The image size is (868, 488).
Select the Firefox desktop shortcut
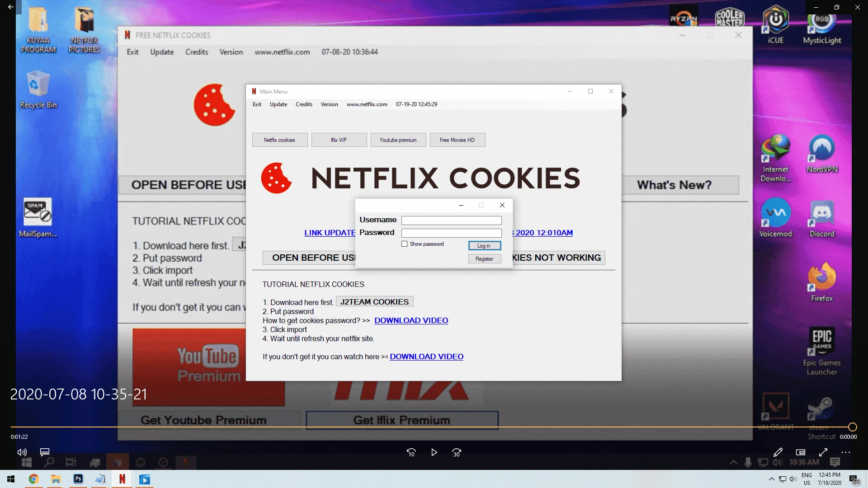pos(822,282)
